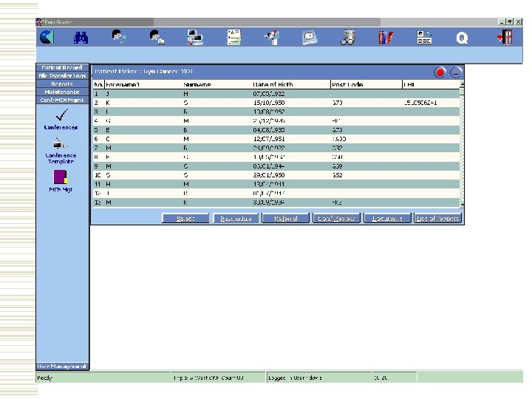Click the button left of Documents

(x=336, y=219)
